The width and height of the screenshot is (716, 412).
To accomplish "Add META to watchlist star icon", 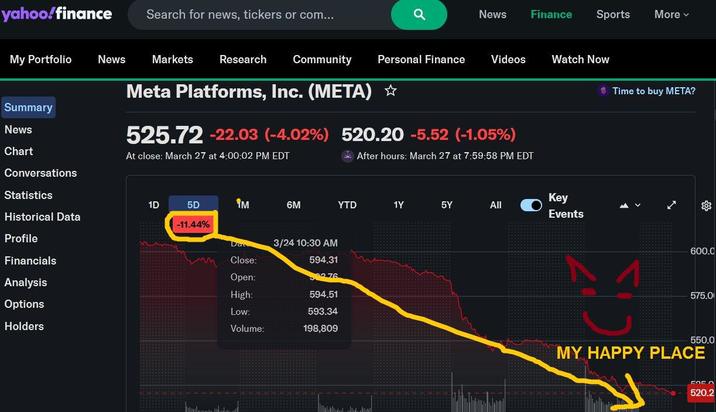I will (390, 90).
